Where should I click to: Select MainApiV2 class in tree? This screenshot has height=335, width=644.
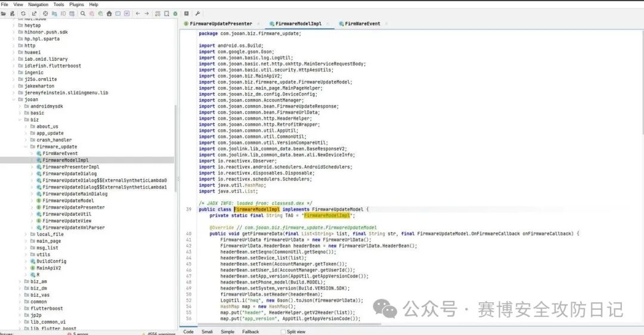tap(48, 268)
